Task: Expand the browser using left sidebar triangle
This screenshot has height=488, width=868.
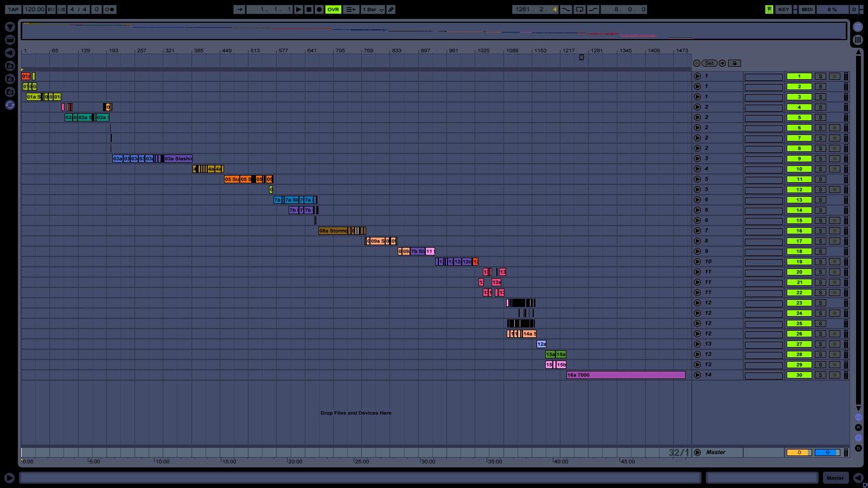Action: [10, 27]
